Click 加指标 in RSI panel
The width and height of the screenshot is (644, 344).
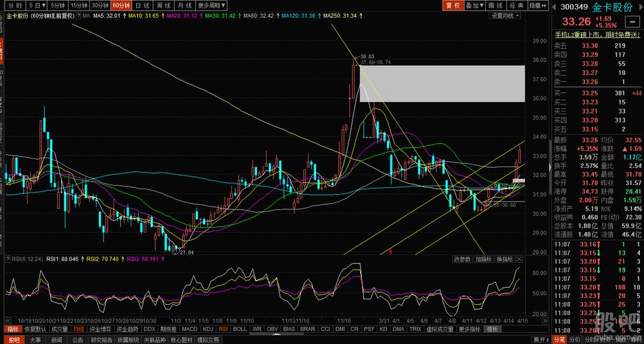click(x=484, y=259)
